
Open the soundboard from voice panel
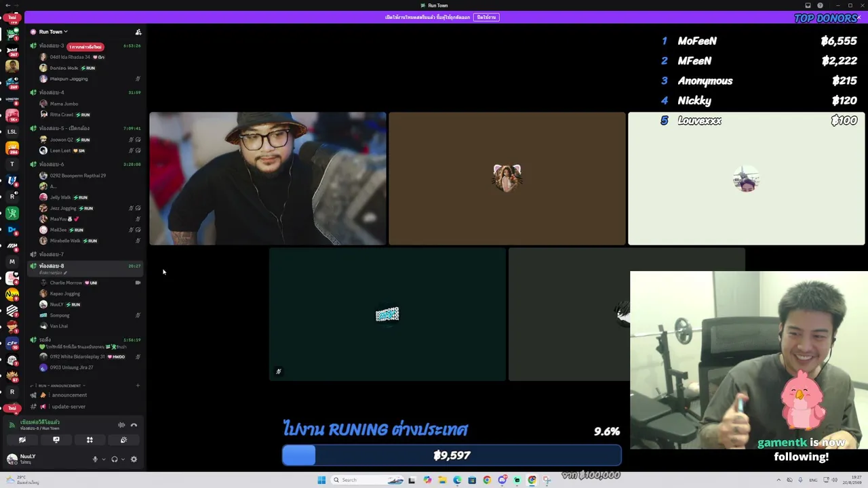123,440
